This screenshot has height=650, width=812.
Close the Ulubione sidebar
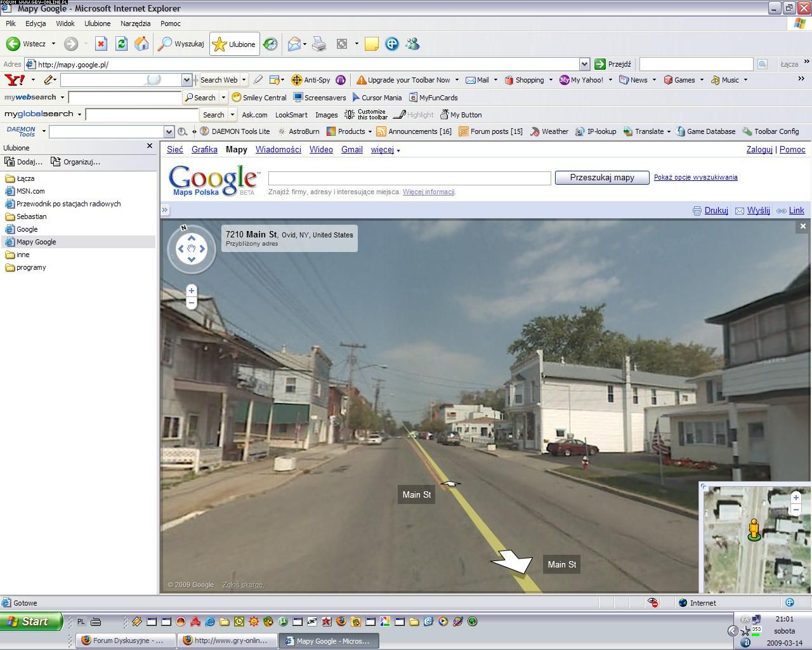pos(150,146)
